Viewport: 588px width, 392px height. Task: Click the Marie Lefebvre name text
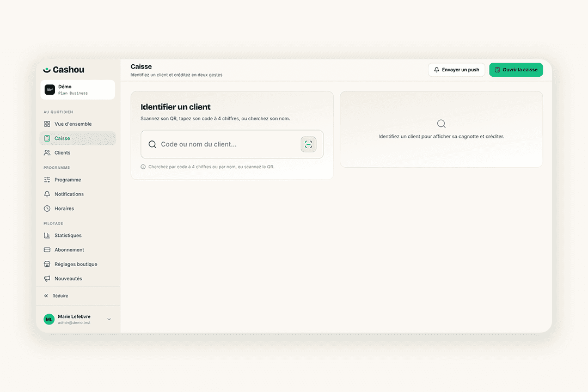(x=74, y=317)
